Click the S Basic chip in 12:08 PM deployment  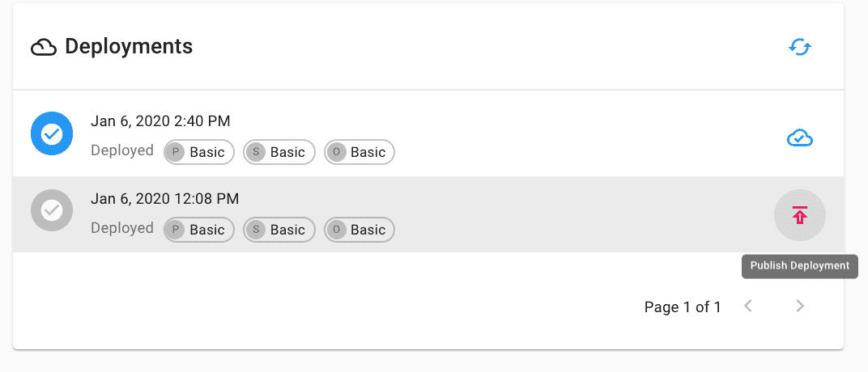279,230
